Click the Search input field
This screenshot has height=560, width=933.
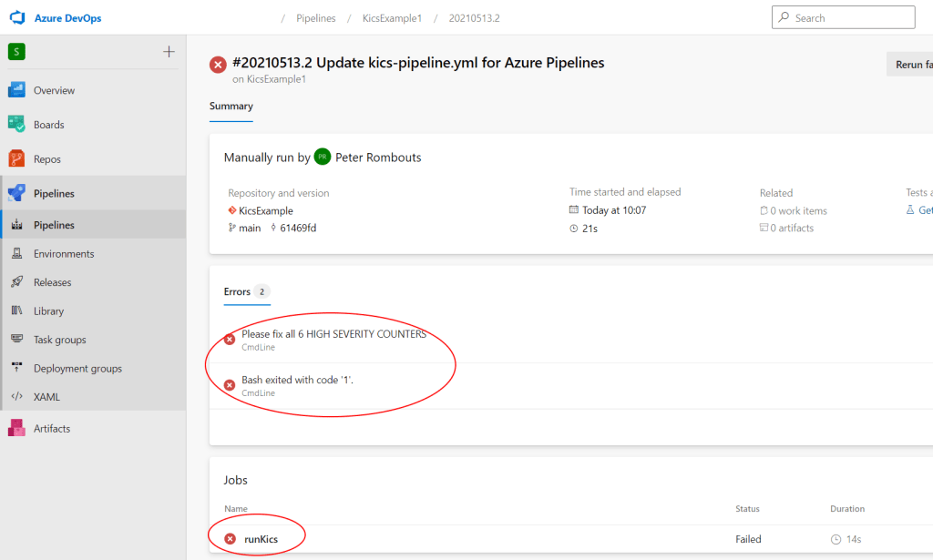847,17
